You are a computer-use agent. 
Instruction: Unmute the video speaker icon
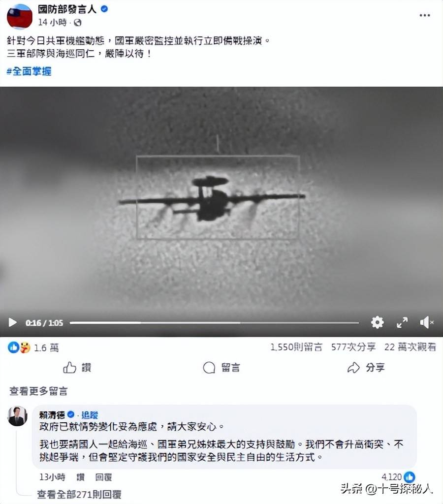(x=427, y=322)
